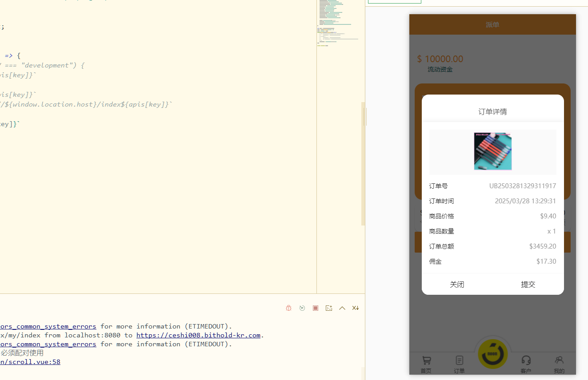Close the order details with 关闭
This screenshot has width=588, height=380.
(457, 284)
